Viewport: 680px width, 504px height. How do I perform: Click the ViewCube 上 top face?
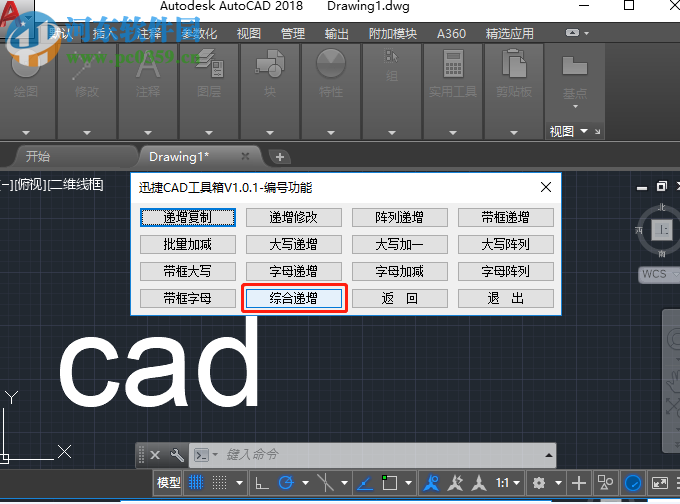(x=662, y=230)
